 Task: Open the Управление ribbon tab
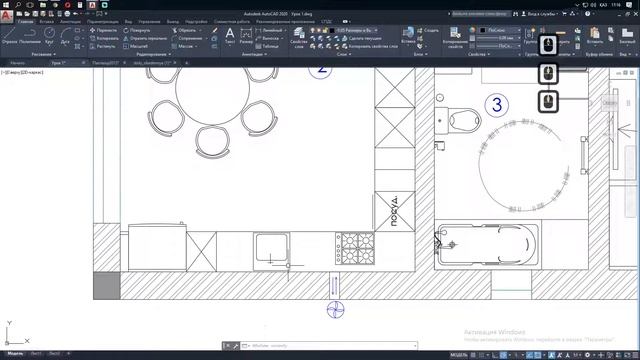[149, 22]
